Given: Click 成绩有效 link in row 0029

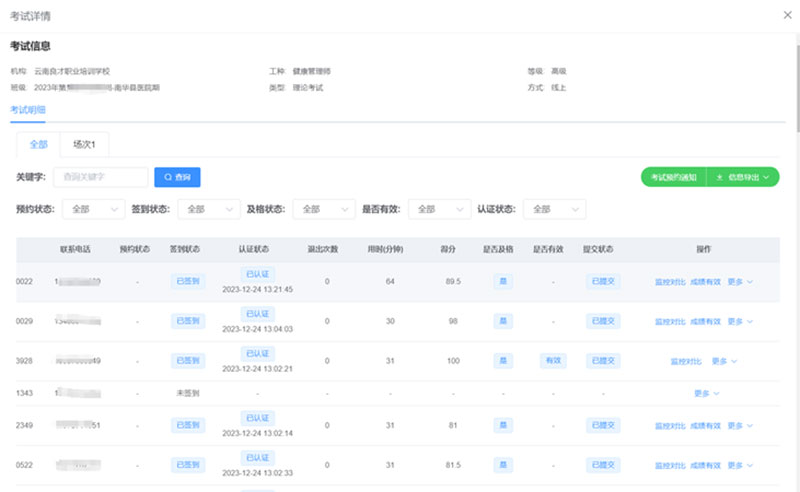Looking at the screenshot, I should (704, 321).
